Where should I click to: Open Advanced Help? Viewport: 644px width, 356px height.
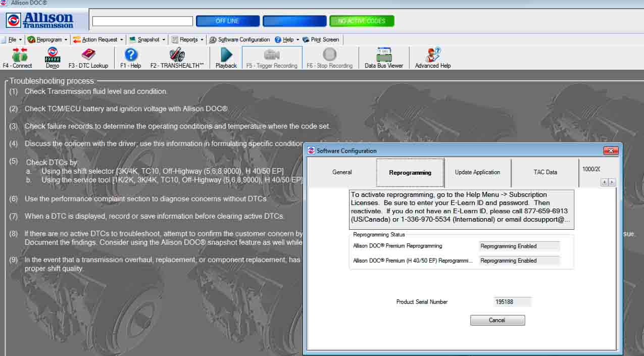[x=433, y=58]
